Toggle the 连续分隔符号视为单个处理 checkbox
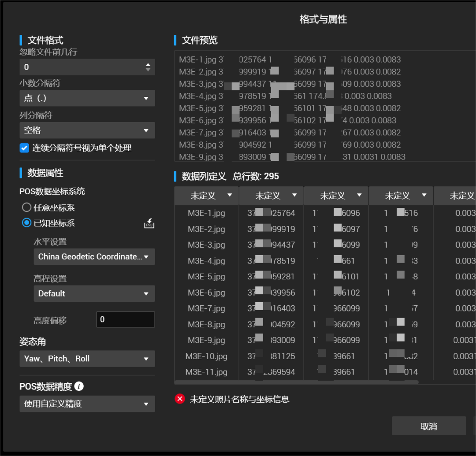The width and height of the screenshot is (476, 456). click(24, 148)
